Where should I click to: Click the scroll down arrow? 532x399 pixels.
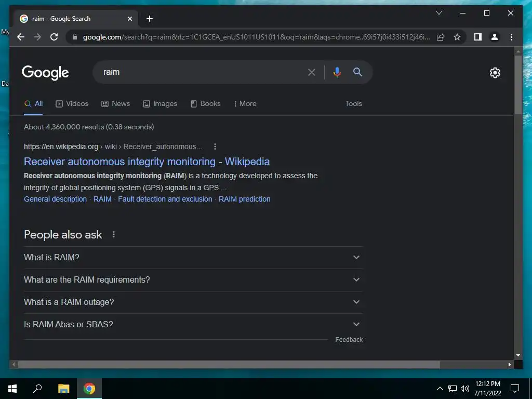tap(518, 355)
